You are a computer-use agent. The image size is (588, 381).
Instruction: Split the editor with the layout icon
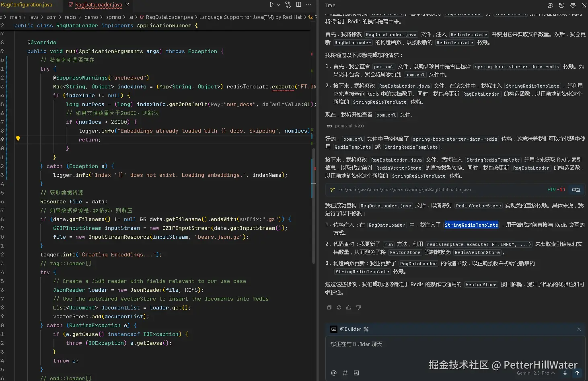tap(298, 5)
